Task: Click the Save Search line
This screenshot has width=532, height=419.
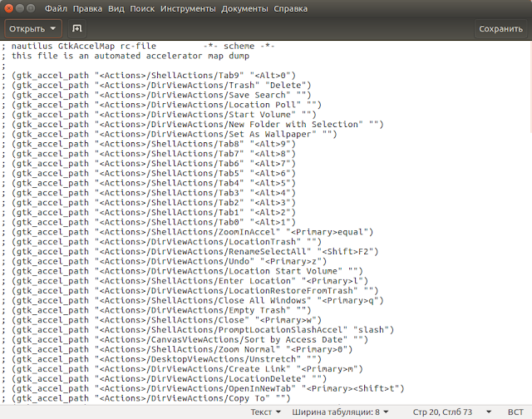Action: [x=156, y=95]
